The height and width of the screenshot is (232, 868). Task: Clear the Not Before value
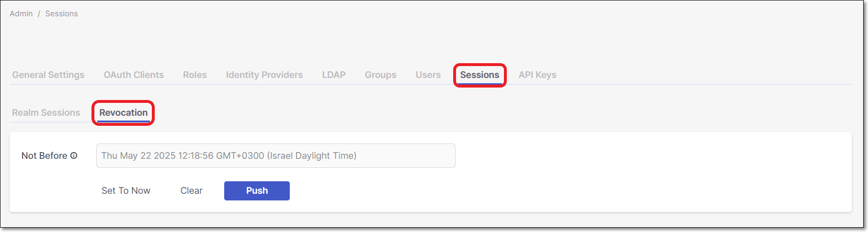pyautogui.click(x=192, y=190)
